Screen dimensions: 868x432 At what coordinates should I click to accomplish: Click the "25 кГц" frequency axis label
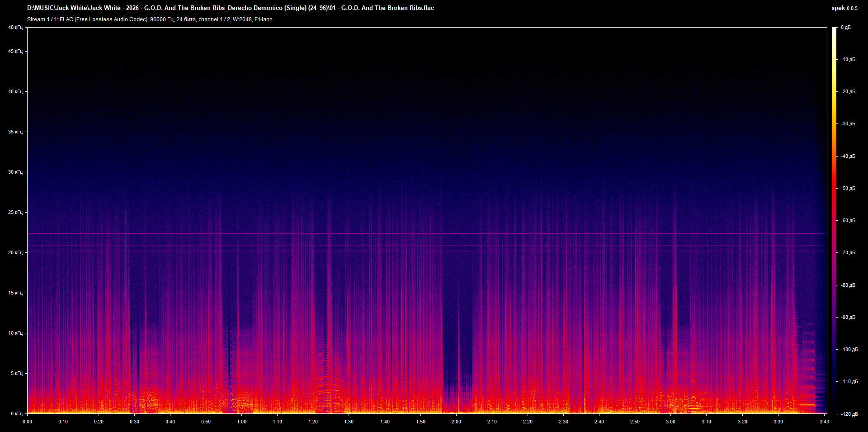point(16,213)
